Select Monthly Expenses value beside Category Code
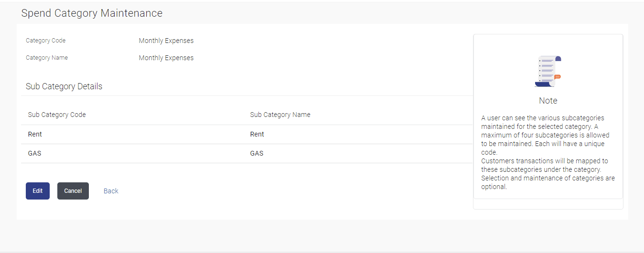 pos(166,41)
